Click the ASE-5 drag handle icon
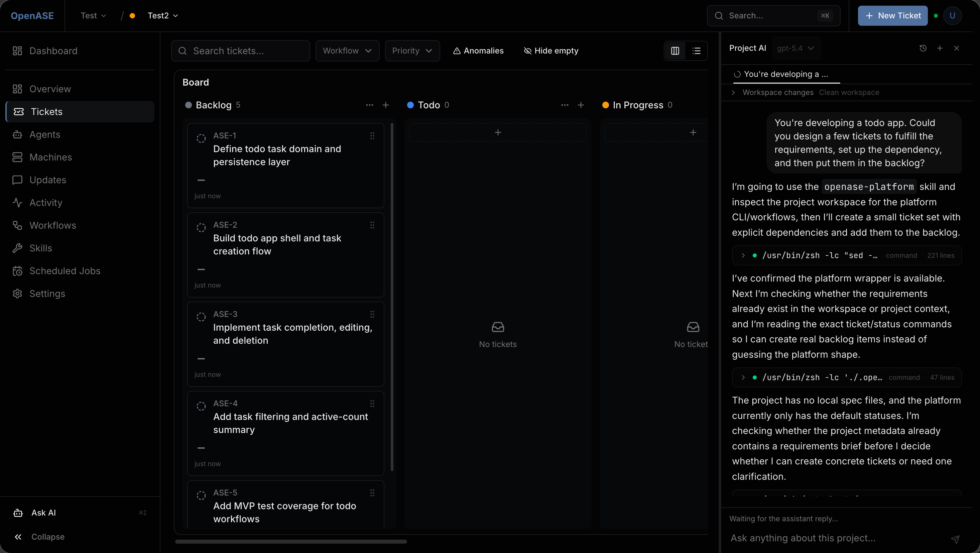This screenshot has height=553, width=980. coord(372,492)
